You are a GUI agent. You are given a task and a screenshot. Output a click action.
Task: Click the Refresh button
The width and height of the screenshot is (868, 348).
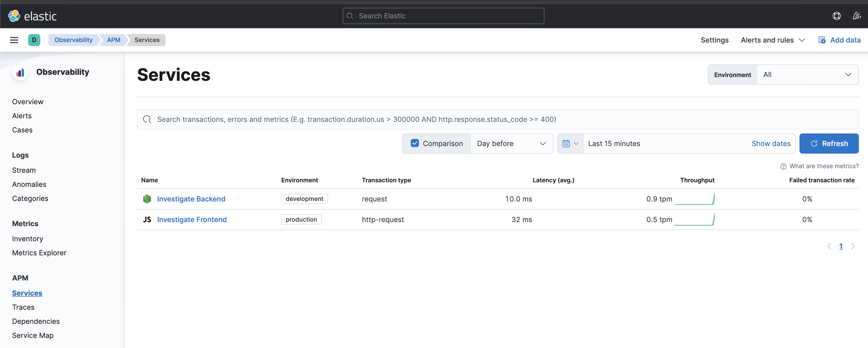click(829, 143)
